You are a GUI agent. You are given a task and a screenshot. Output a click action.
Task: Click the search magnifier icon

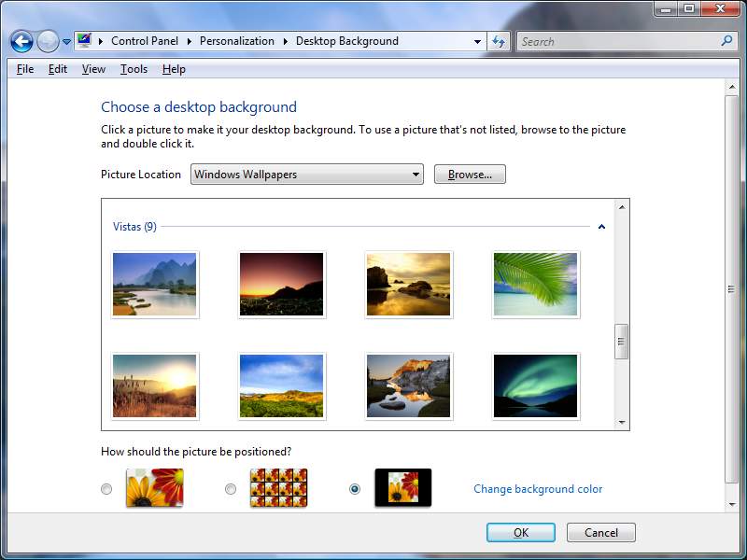tap(726, 41)
